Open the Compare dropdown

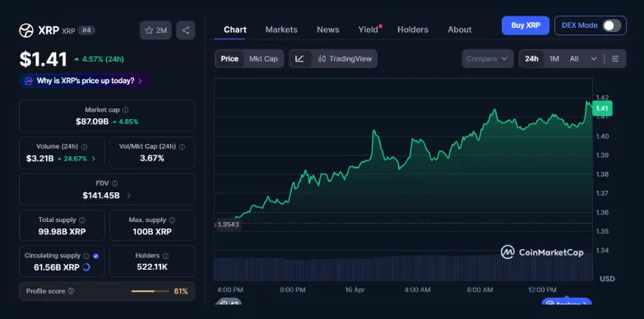click(x=488, y=58)
